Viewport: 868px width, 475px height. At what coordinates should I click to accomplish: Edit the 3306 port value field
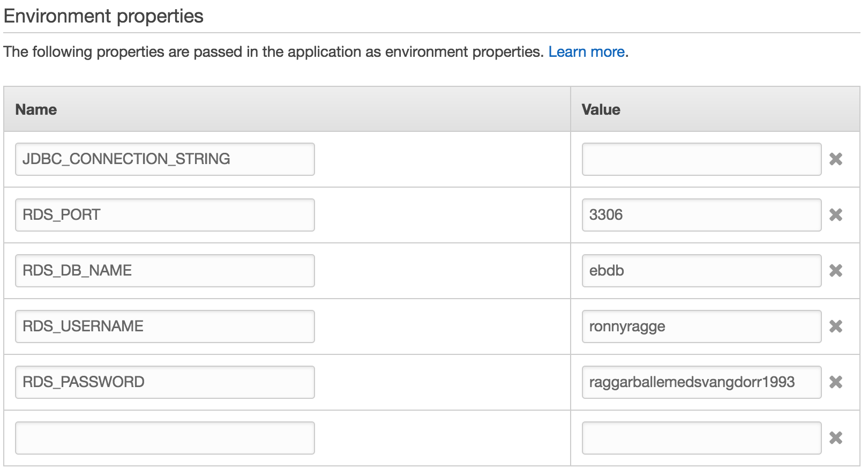(701, 215)
